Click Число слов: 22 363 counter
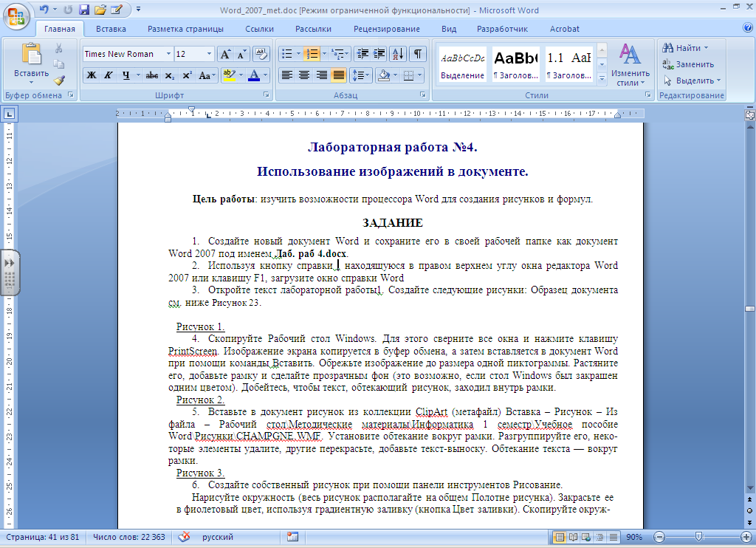The width and height of the screenshot is (756, 548). (x=128, y=537)
